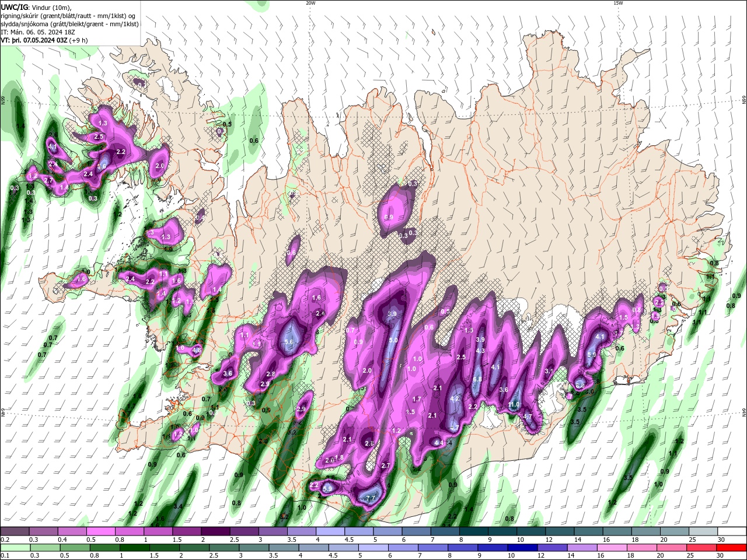
Task: Click the '4.3' precipitation value on the map
Action: pyautogui.click(x=480, y=351)
